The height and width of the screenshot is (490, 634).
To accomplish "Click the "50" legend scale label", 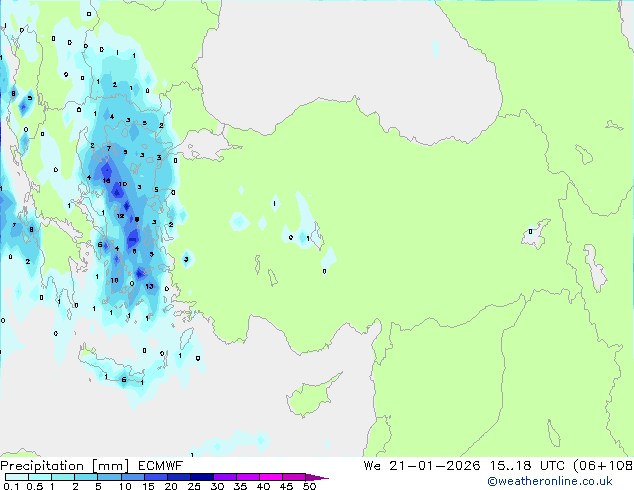I will 309,486.
